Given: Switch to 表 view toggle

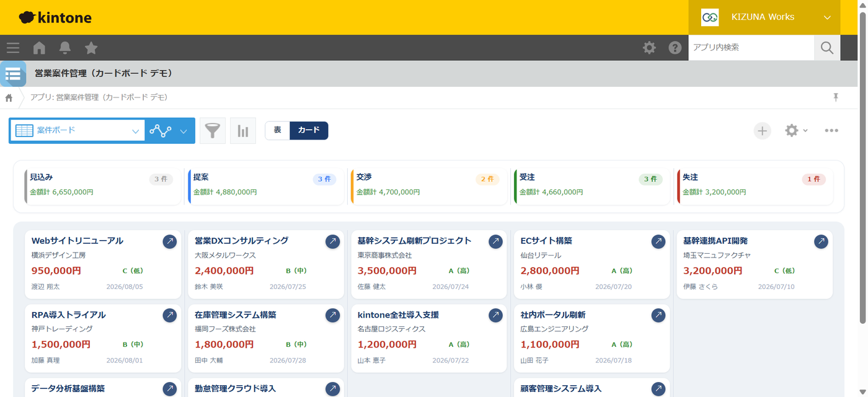Looking at the screenshot, I should pyautogui.click(x=278, y=130).
